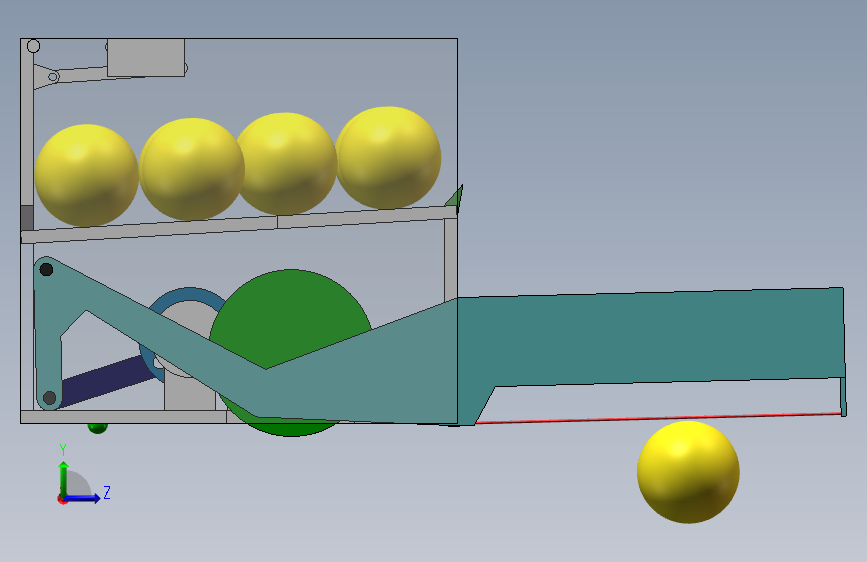Select the grey pedestal block under the ring
This screenshot has width=867, height=562.
(190, 394)
